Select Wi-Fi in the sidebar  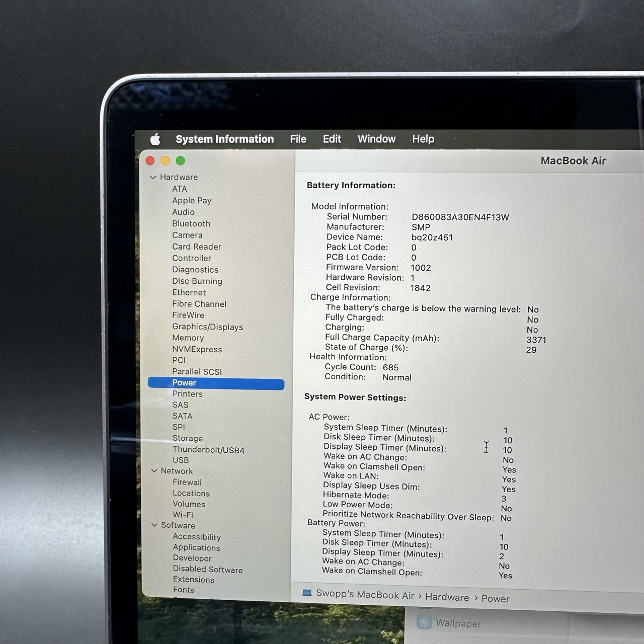[x=183, y=515]
